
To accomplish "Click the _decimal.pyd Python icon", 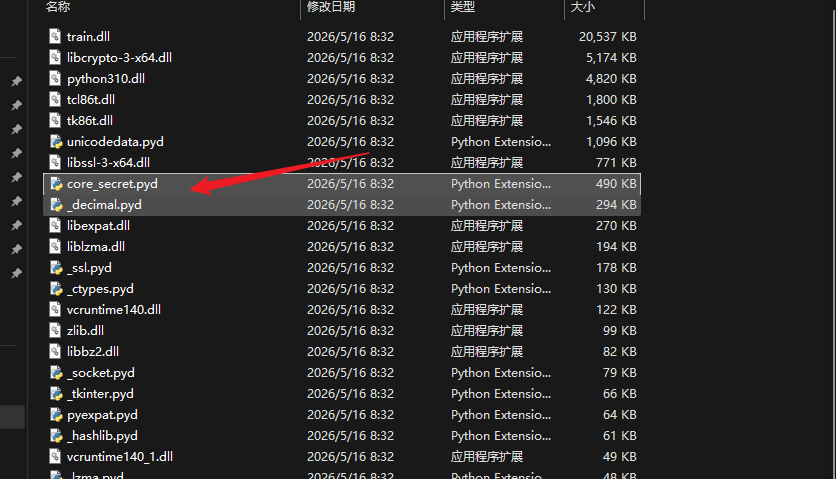I will pos(56,204).
